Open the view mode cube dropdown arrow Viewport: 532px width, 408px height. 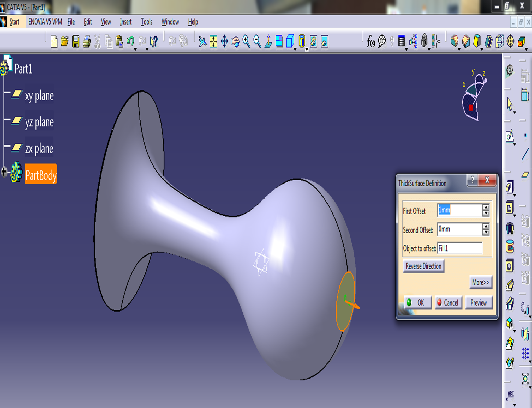295,49
